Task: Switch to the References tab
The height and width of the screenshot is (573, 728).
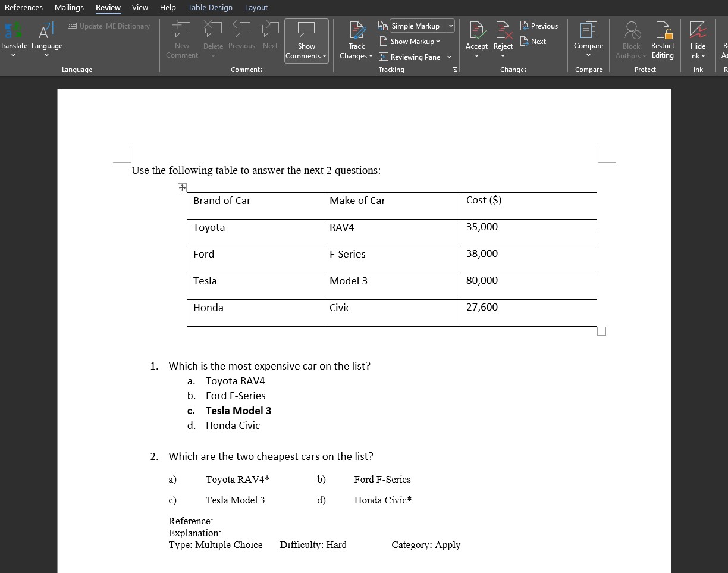Action: pyautogui.click(x=24, y=8)
